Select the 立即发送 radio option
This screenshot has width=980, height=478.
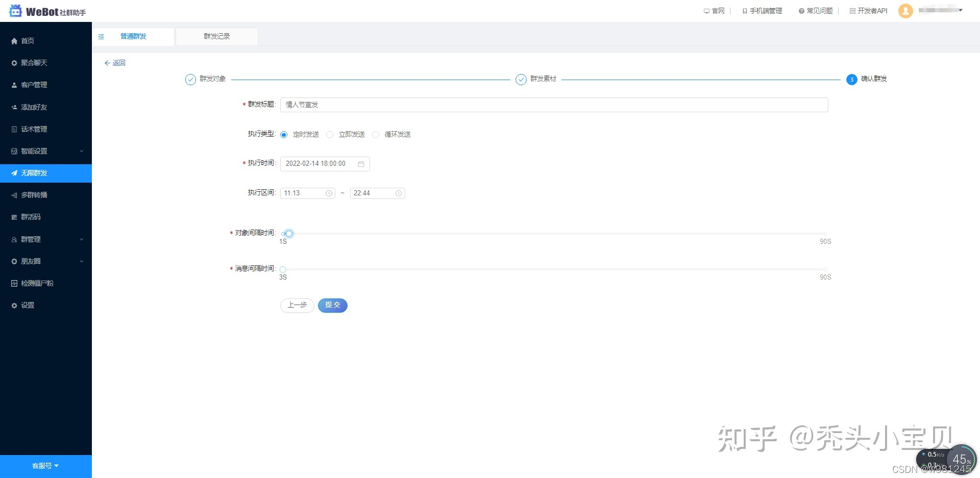(x=330, y=135)
